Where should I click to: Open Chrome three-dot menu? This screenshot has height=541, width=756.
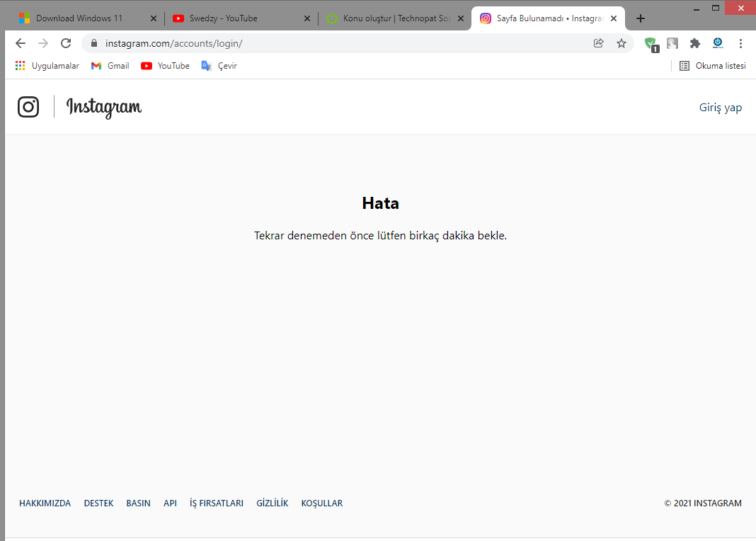click(x=740, y=43)
